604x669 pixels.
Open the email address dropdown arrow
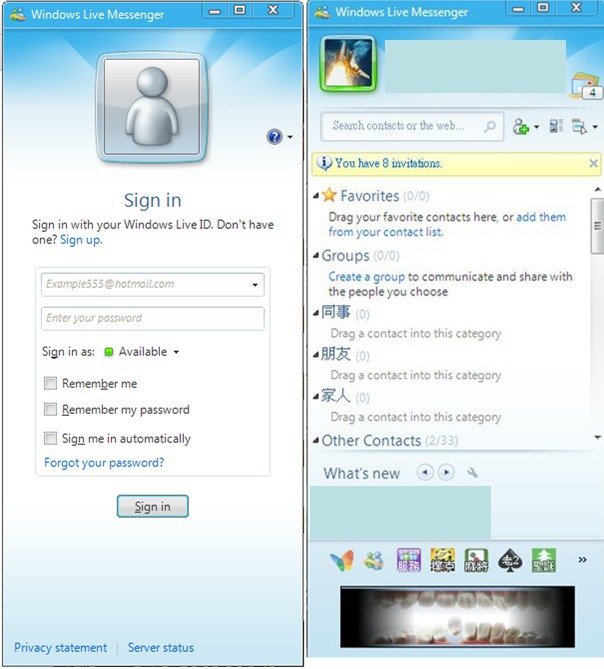pos(255,285)
